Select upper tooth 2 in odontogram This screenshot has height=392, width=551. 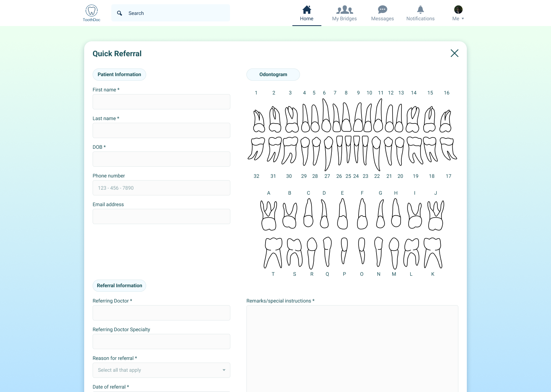(x=275, y=120)
